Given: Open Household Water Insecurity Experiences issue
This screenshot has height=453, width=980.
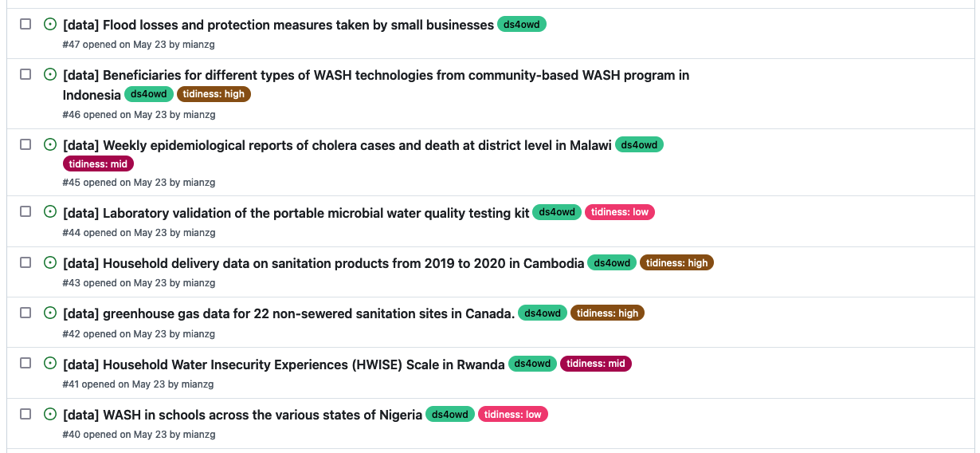Looking at the screenshot, I should click(284, 364).
